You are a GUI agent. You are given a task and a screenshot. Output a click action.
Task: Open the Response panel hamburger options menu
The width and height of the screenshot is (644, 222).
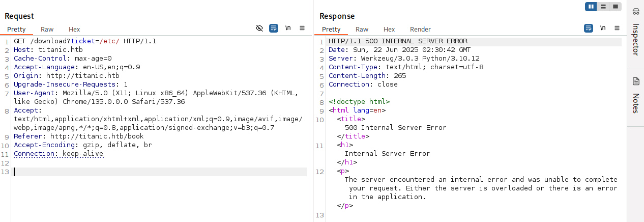coord(617,28)
